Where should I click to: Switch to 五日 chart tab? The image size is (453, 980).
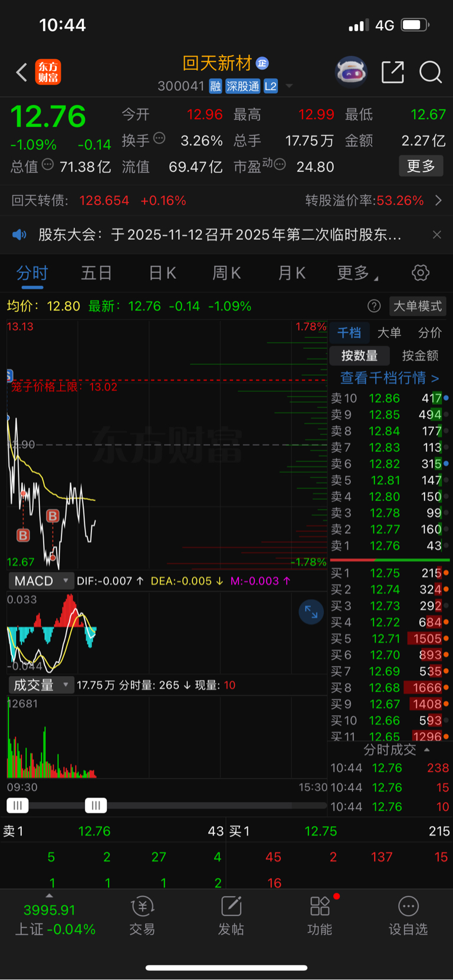pyautogui.click(x=96, y=273)
